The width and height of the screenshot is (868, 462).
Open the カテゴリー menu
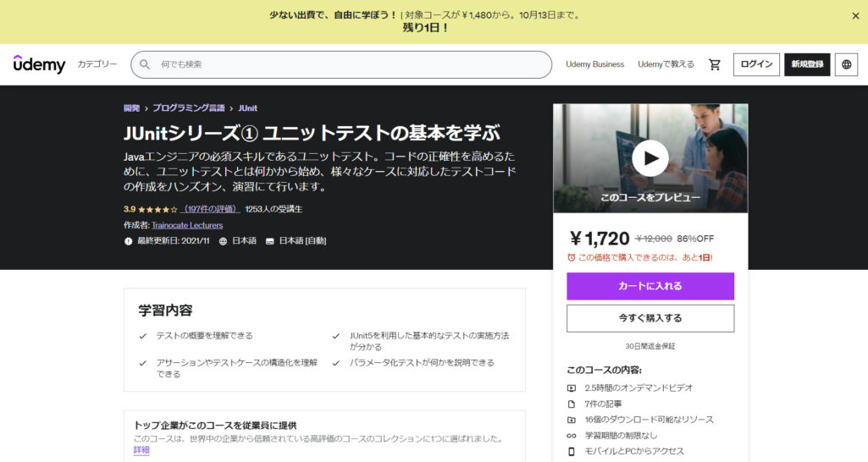pos(97,64)
